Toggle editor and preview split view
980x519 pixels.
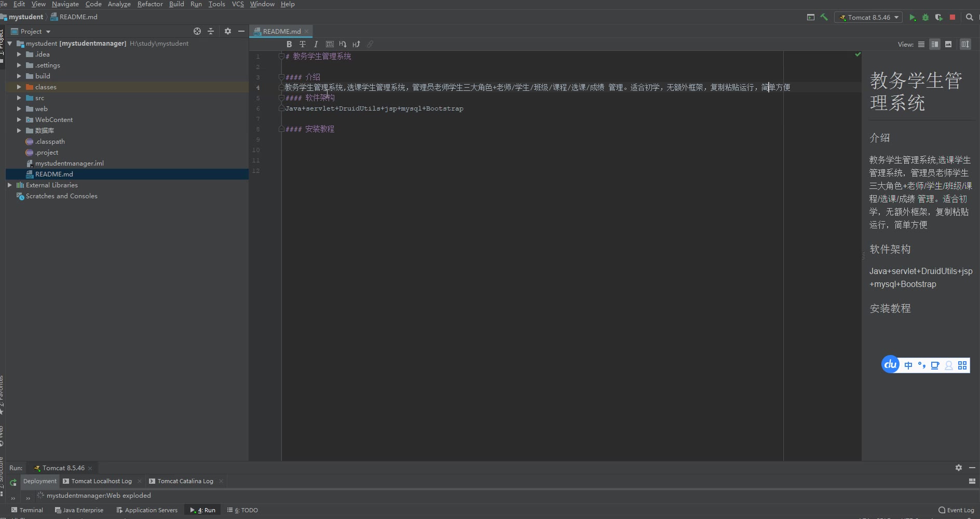(x=935, y=44)
